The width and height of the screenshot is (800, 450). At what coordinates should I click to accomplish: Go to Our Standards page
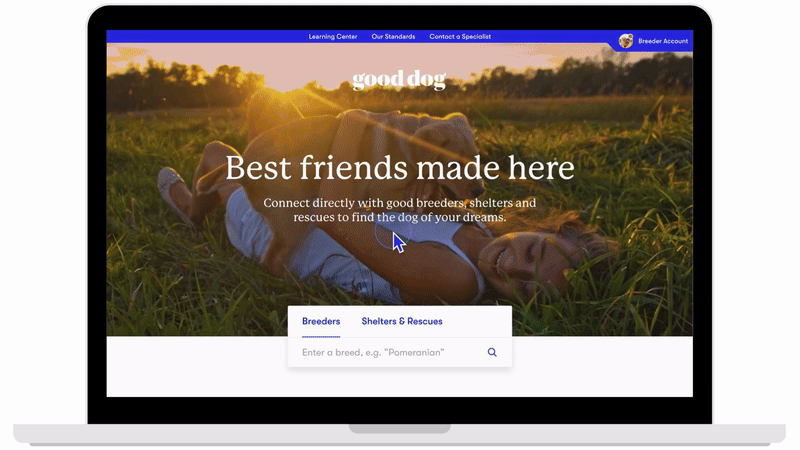coord(393,36)
